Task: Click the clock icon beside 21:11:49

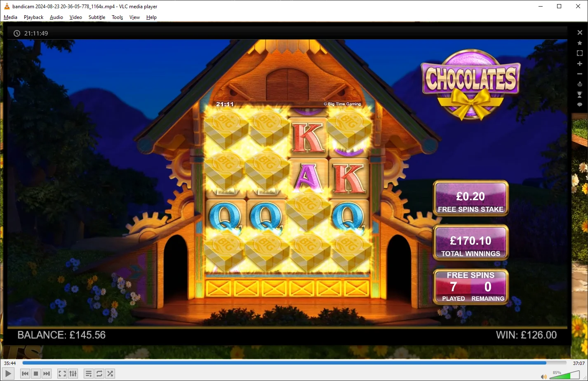Action: [17, 33]
